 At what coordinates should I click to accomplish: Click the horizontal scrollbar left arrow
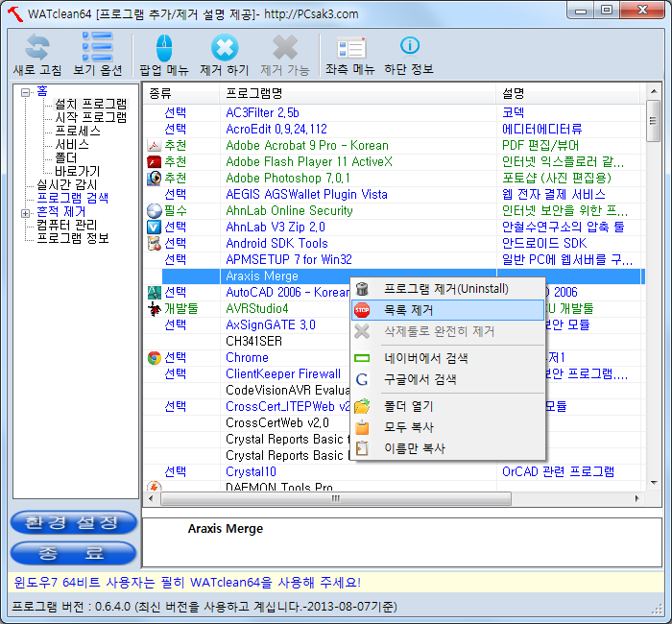point(151,498)
